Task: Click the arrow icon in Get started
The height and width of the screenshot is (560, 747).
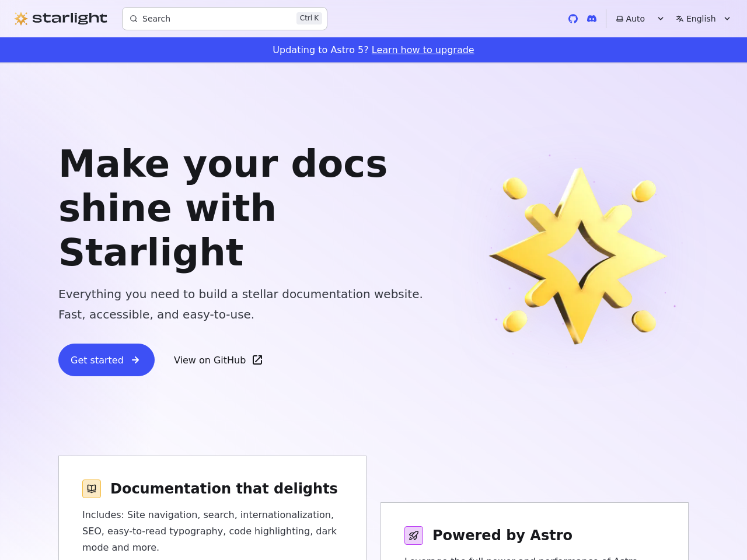Action: 135,360
